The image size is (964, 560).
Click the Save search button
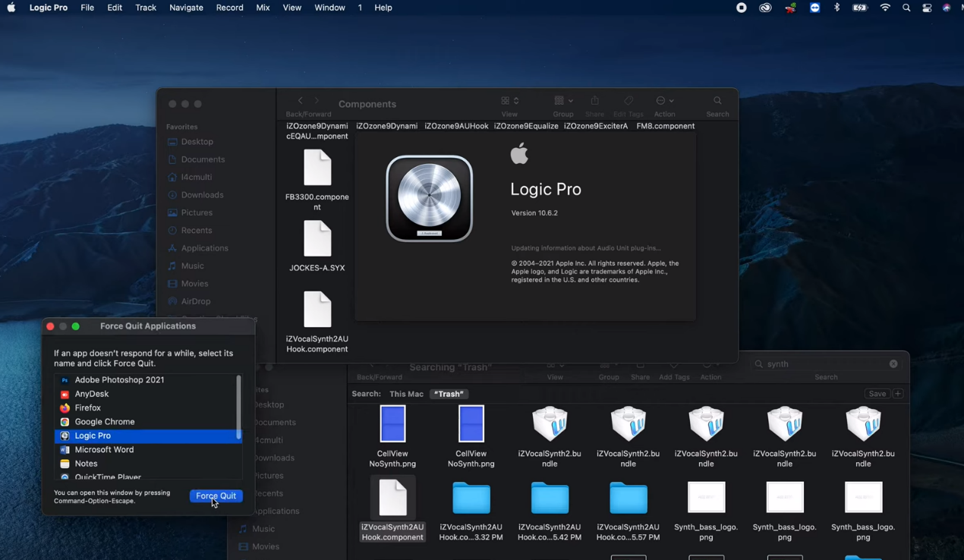(877, 394)
